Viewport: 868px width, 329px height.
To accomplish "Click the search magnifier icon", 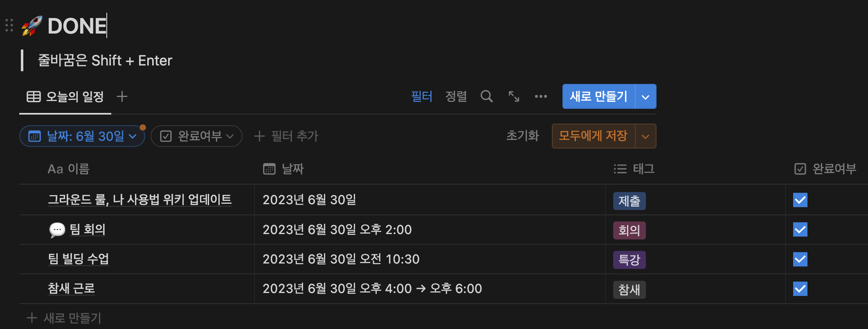I will tap(486, 97).
